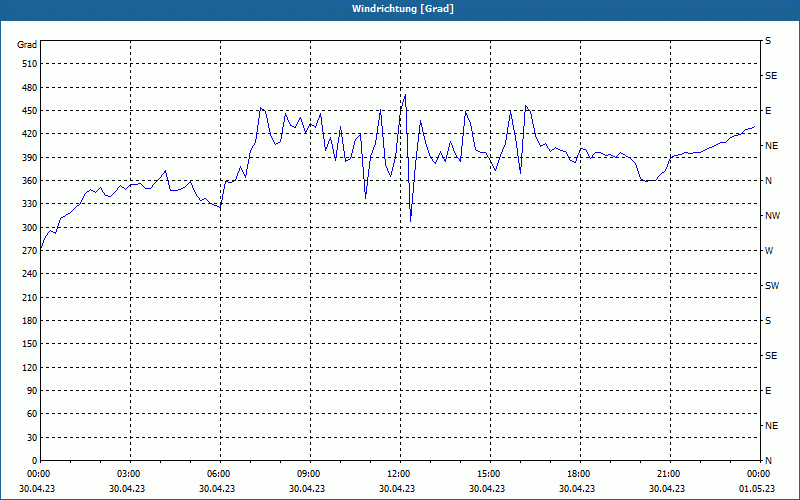
Task: Click the SW compass label
Action: [772, 286]
